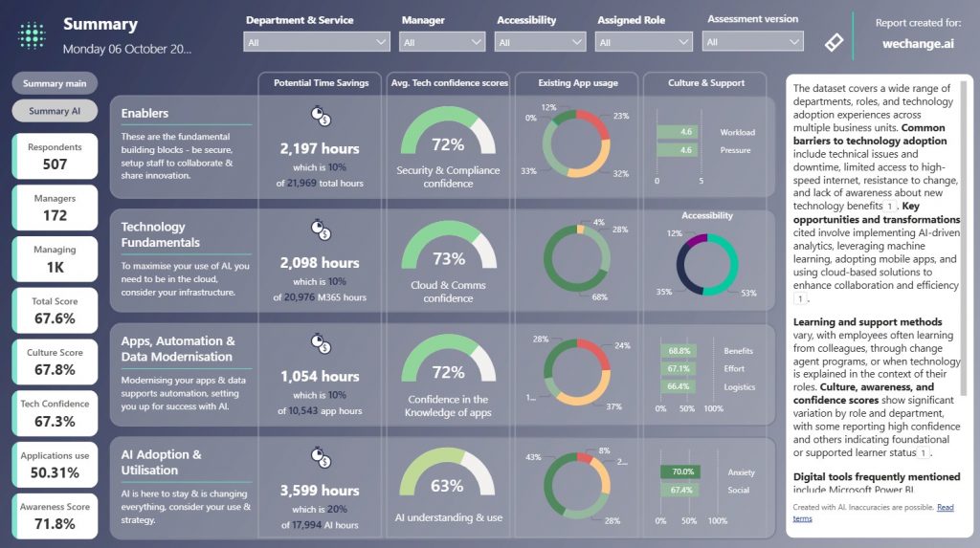This screenshot has height=548, width=980.
Task: Switch to the Summary main tab
Action: pos(56,83)
